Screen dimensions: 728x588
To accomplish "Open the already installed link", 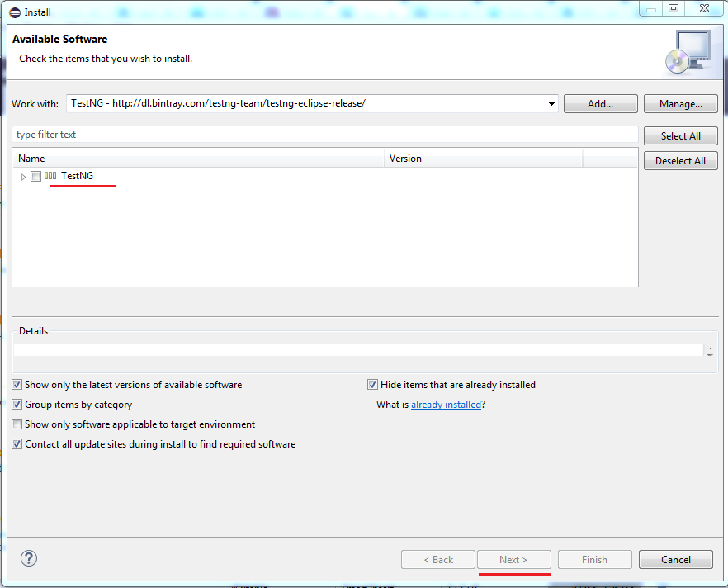I will 447,405.
